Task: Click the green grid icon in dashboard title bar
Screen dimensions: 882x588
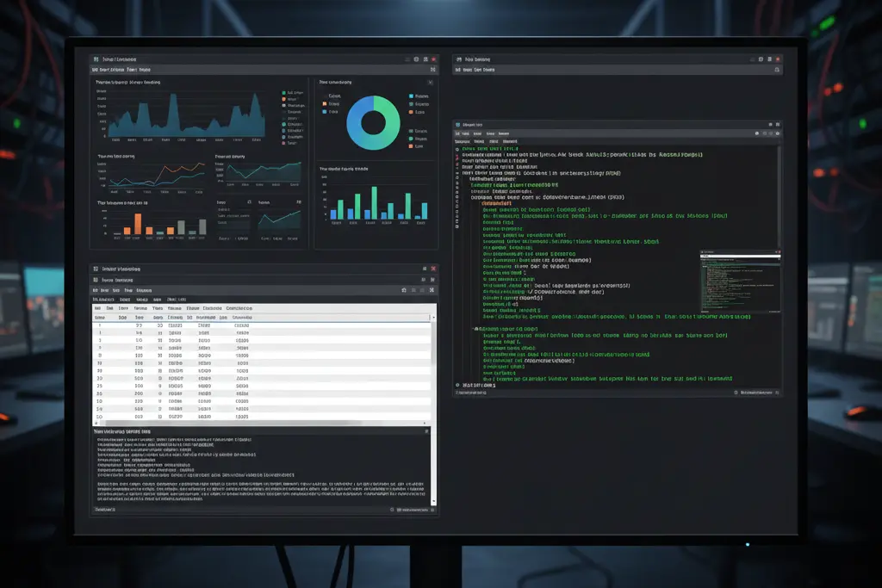Action: pos(96,59)
